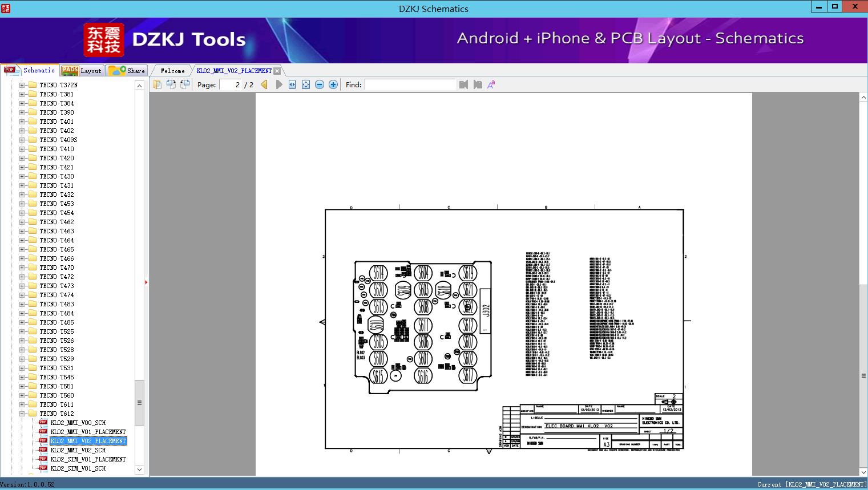Click the tree scrollbar down arrow
This screenshot has width=868, height=490.
139,469
